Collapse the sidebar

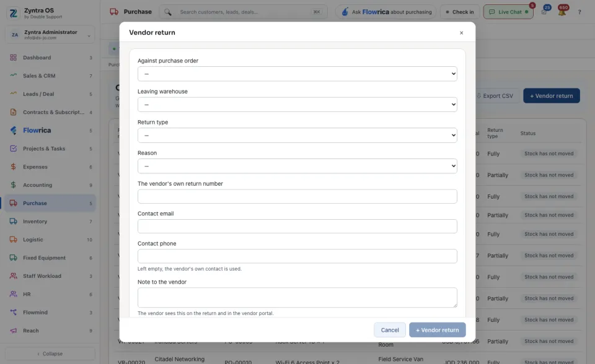click(x=50, y=353)
